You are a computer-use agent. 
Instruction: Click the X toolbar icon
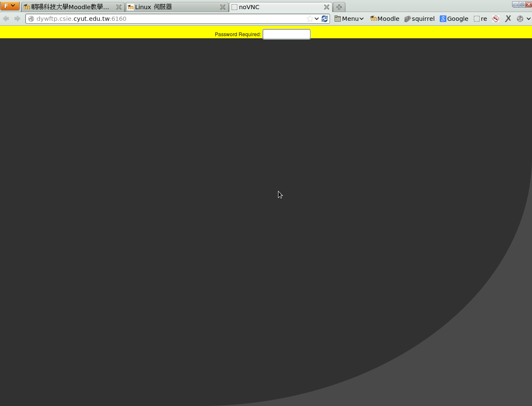508,19
